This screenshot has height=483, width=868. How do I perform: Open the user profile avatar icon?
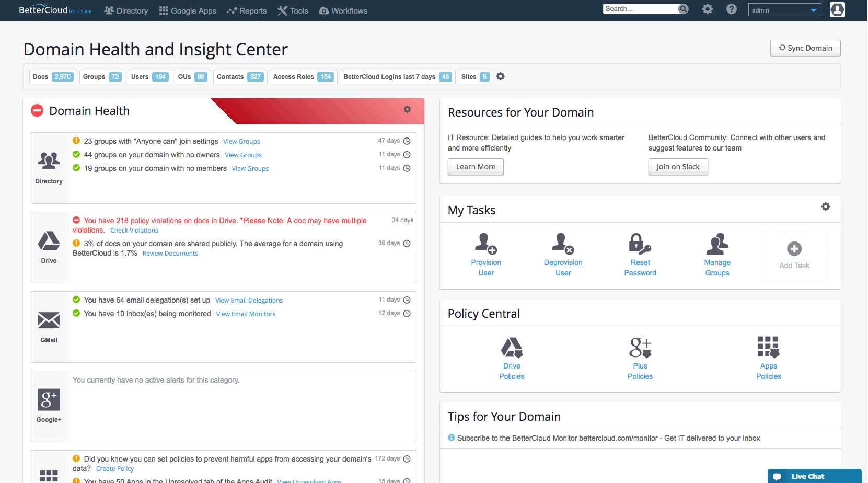837,9
